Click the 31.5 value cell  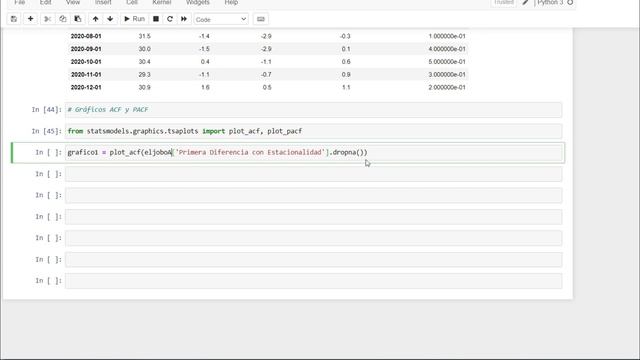point(144,36)
